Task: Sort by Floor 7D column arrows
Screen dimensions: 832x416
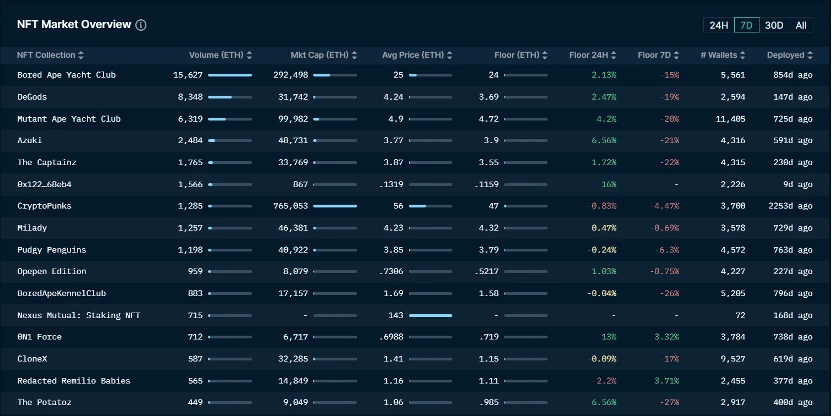Action: [677, 55]
